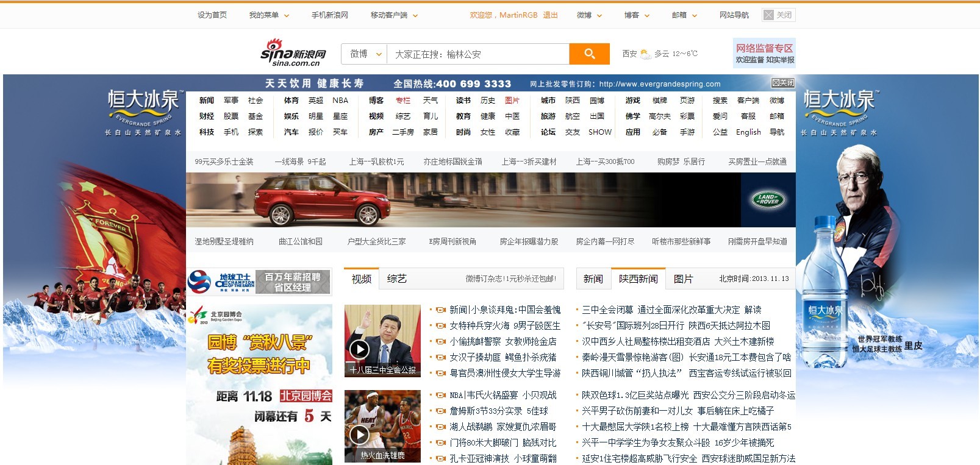
Task: Click the weather cloud icon beside 西安
Action: point(645,54)
